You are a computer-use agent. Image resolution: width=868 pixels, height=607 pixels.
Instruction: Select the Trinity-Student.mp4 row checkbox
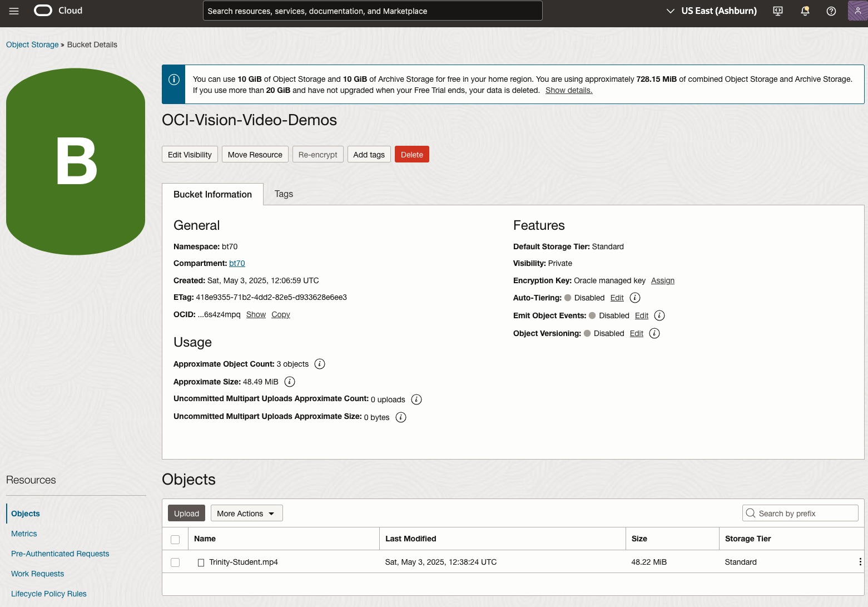pos(175,562)
